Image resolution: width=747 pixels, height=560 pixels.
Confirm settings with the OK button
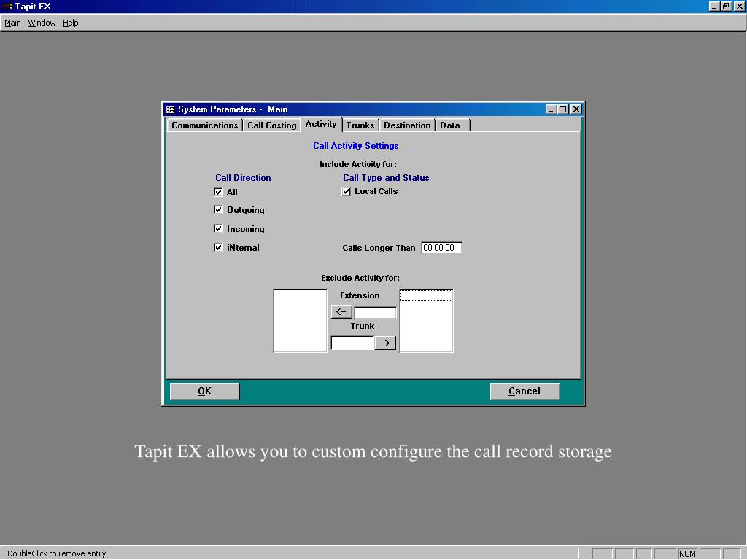(x=205, y=392)
